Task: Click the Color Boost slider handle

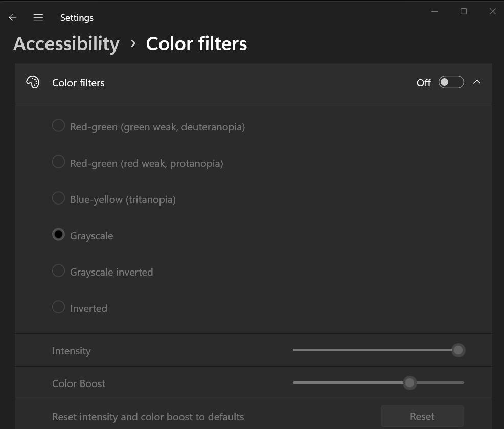Action: click(409, 382)
